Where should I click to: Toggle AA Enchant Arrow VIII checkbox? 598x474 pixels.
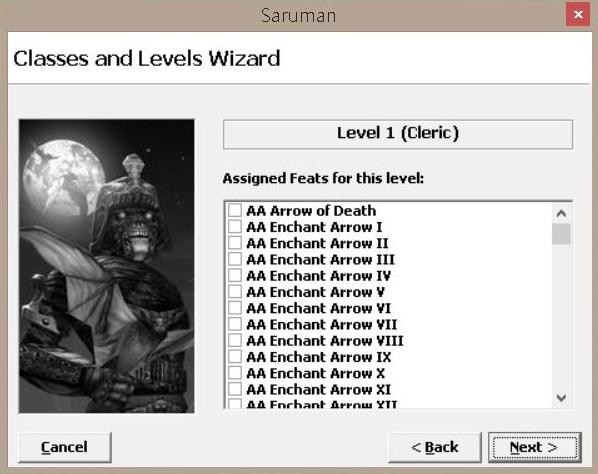(x=235, y=341)
